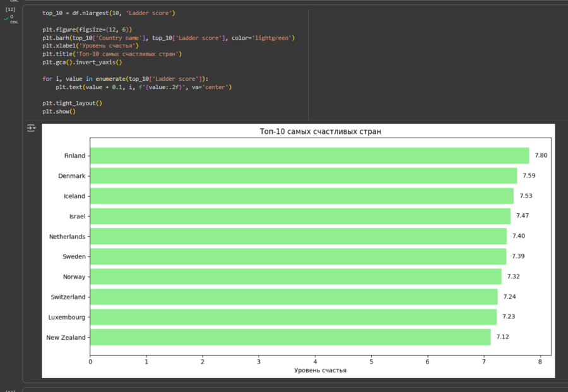Image resolution: width=568 pixels, height=392 pixels.
Task: Click the 7.12 value label
Action: pyautogui.click(x=502, y=337)
